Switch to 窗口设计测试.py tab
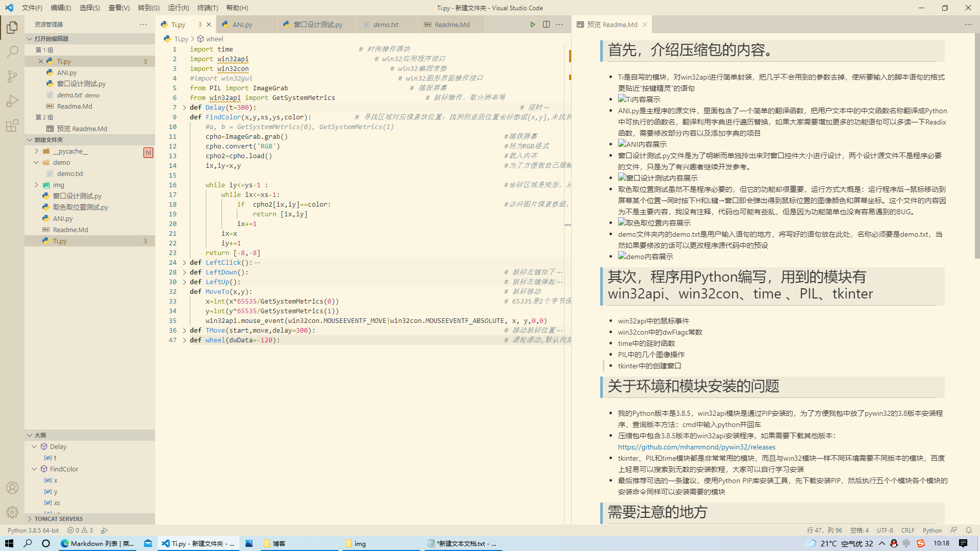 point(316,24)
